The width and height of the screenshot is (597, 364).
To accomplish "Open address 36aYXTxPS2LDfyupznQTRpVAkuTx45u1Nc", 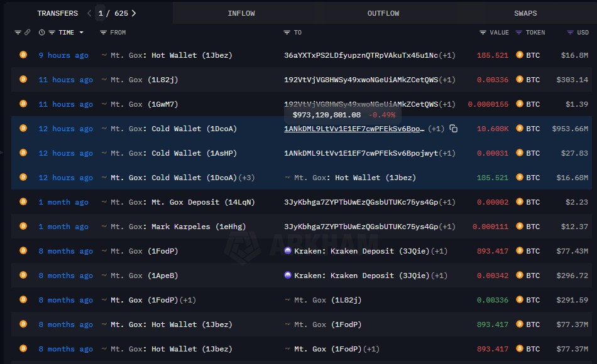I will pos(361,55).
